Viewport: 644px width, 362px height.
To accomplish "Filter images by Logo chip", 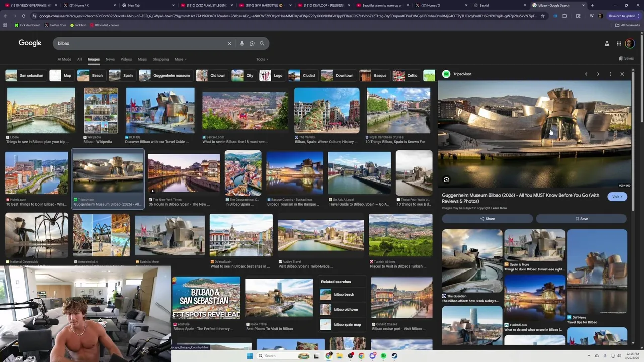I will 272,75.
